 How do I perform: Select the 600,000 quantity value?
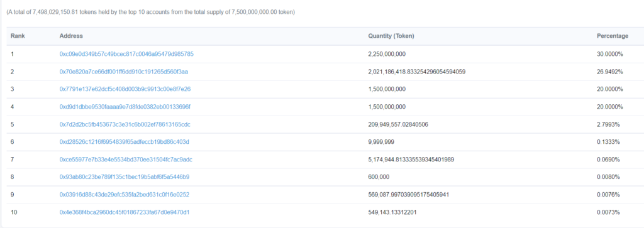(379, 177)
